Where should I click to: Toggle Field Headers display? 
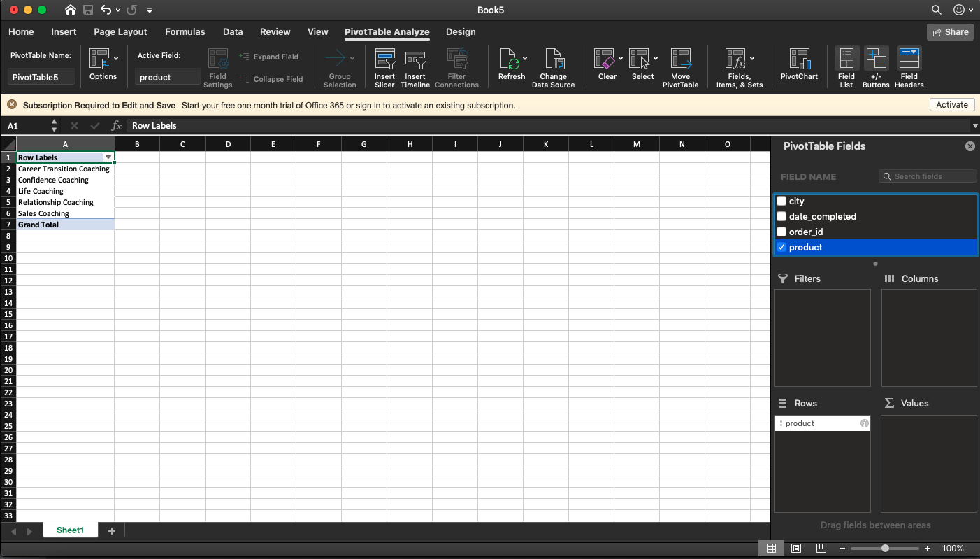click(x=909, y=68)
